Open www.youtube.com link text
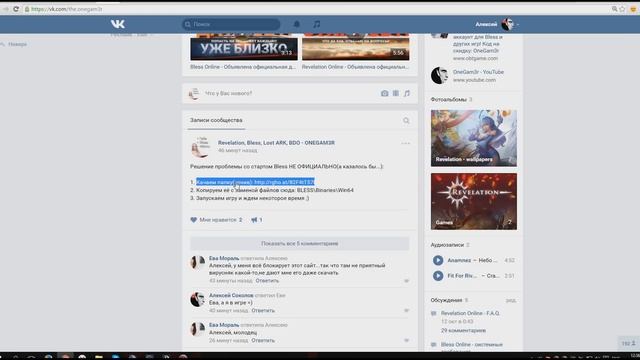The width and height of the screenshot is (640, 360). [474, 80]
